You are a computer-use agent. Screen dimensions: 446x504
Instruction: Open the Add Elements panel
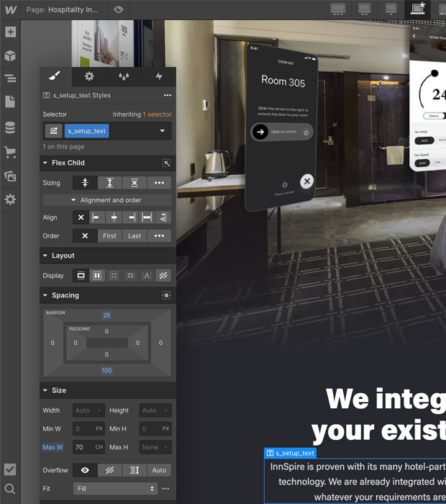click(10, 32)
